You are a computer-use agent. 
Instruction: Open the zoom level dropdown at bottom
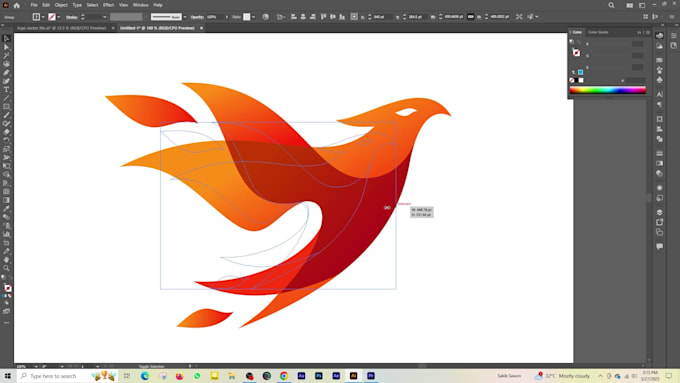pos(36,367)
